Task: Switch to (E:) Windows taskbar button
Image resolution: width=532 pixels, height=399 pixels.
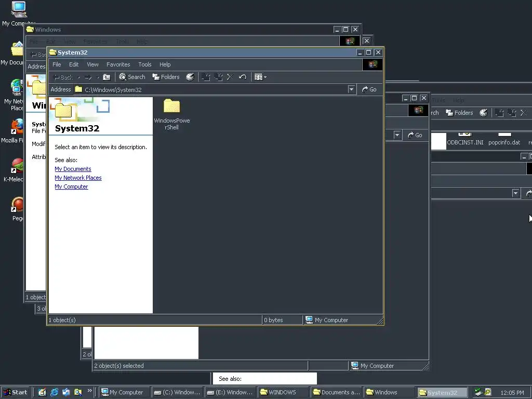Action: pos(230,392)
